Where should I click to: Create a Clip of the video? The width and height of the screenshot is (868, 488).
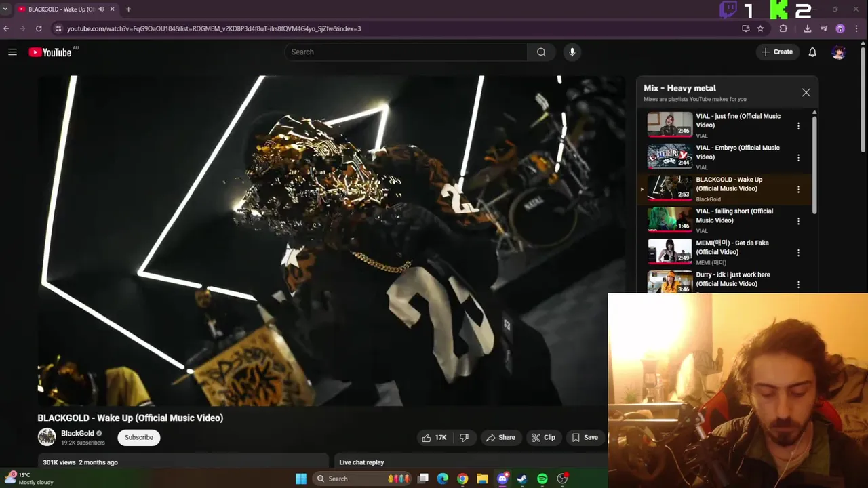coord(543,438)
